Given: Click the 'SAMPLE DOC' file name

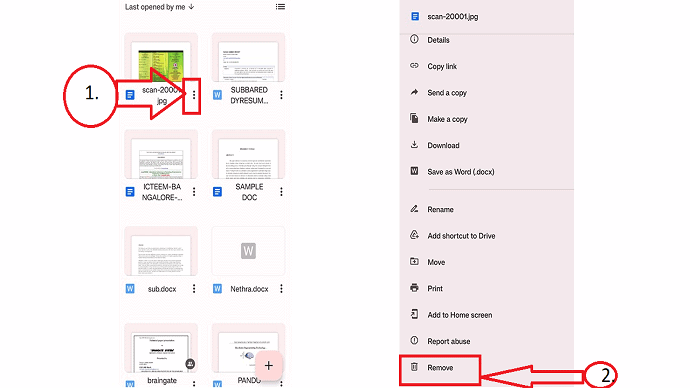Looking at the screenshot, I should (x=249, y=192).
